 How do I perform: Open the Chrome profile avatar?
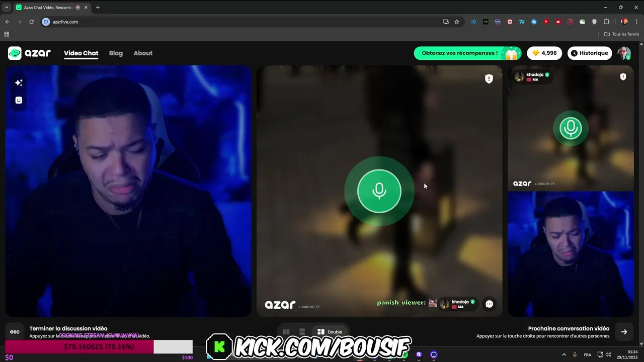coord(624,22)
